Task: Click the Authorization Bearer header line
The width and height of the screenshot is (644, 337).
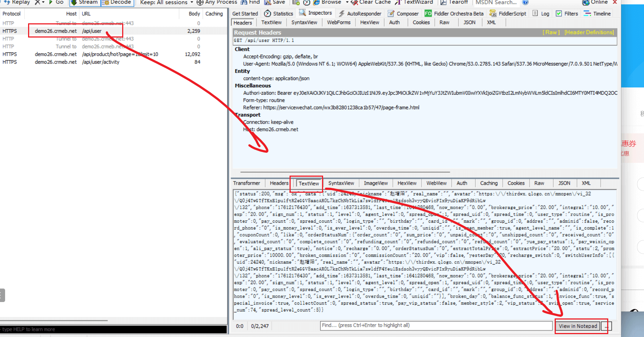Action: tap(430, 93)
